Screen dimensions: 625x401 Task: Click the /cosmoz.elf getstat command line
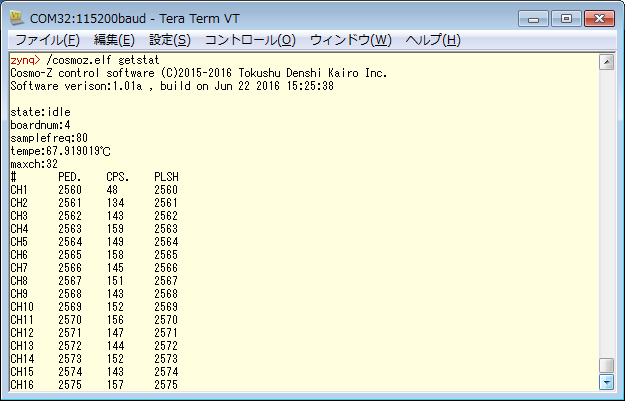pyautogui.click(x=88, y=60)
